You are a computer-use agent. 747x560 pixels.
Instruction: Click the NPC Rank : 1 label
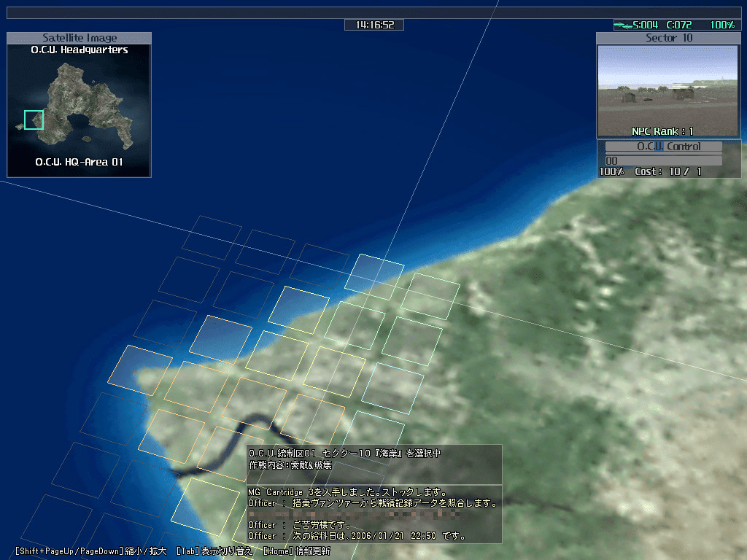tap(662, 131)
